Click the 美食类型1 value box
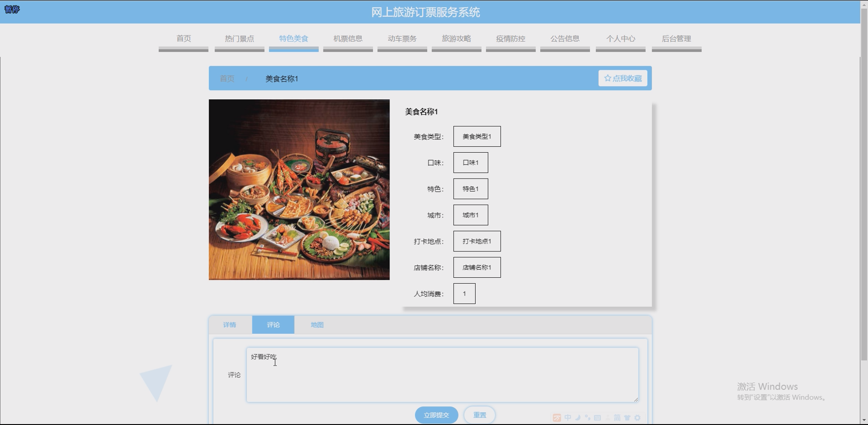868x425 pixels. click(x=477, y=136)
